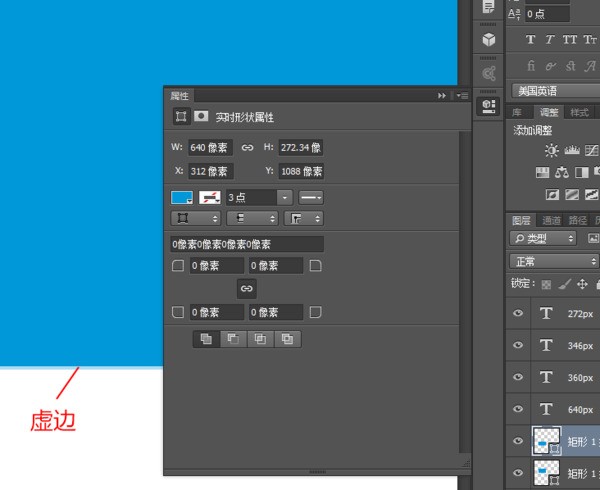This screenshot has width=600, height=490.
Task: Switch to the 通道 tab
Action: [x=552, y=220]
